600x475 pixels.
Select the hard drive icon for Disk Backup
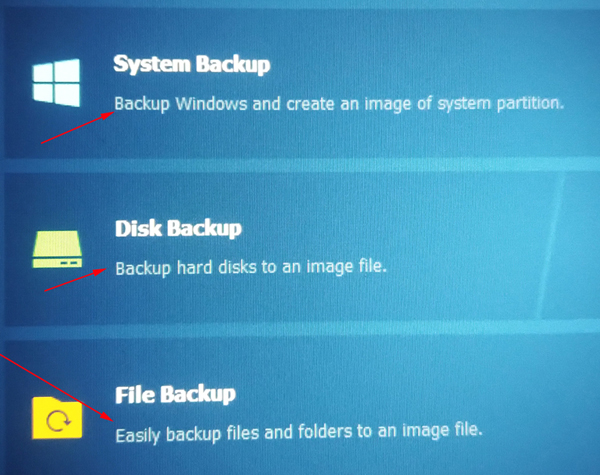click(x=57, y=249)
